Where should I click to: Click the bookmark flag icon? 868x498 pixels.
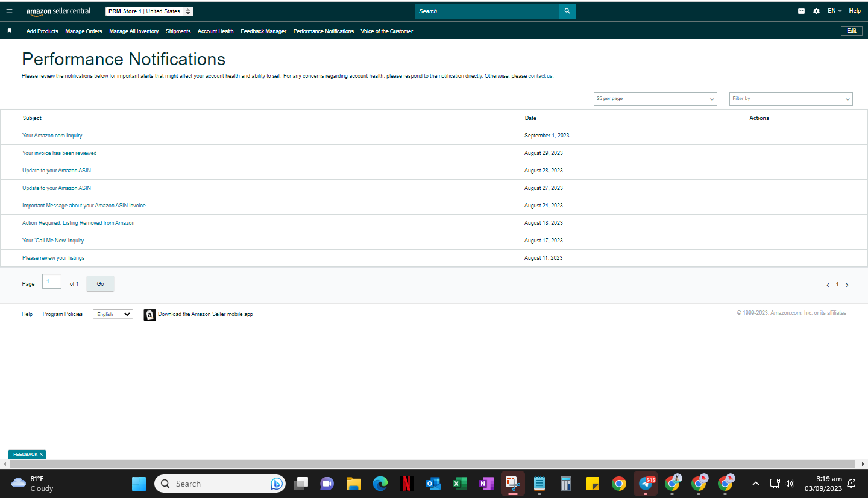click(9, 31)
